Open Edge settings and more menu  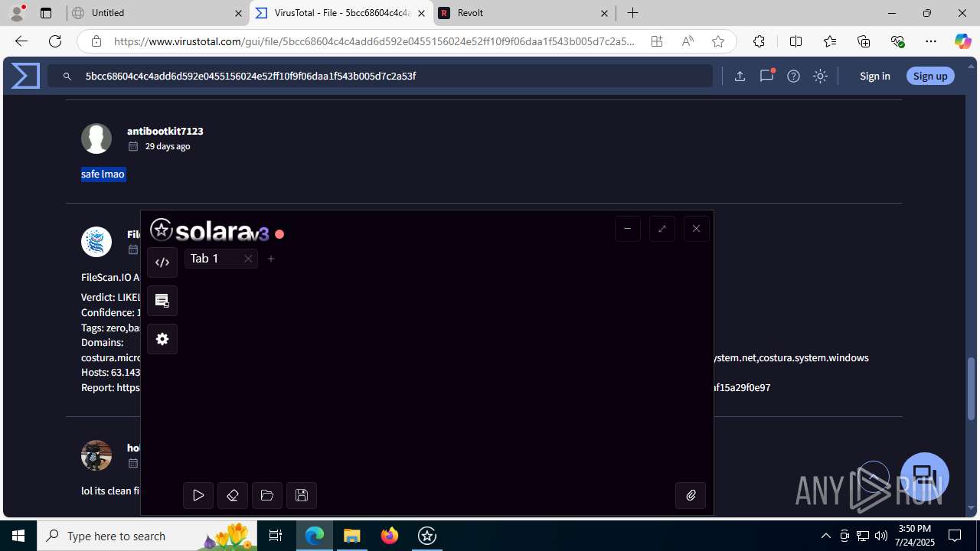click(931, 41)
